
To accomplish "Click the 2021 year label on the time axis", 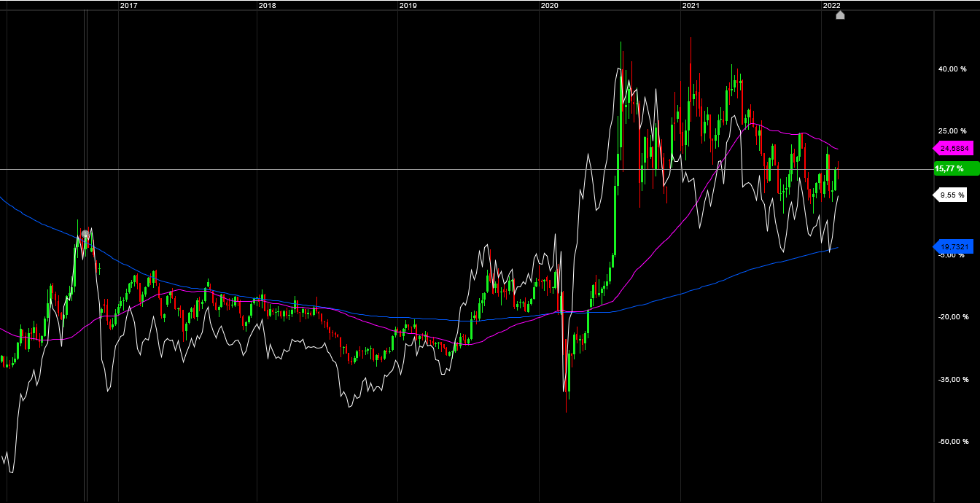I will (691, 5).
